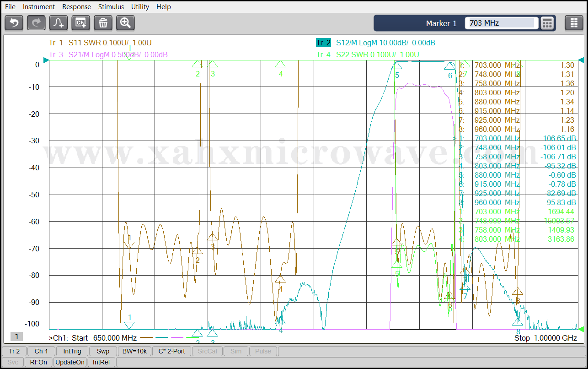Open the Instrument menu
588x369 pixels.
pyautogui.click(x=39, y=7)
